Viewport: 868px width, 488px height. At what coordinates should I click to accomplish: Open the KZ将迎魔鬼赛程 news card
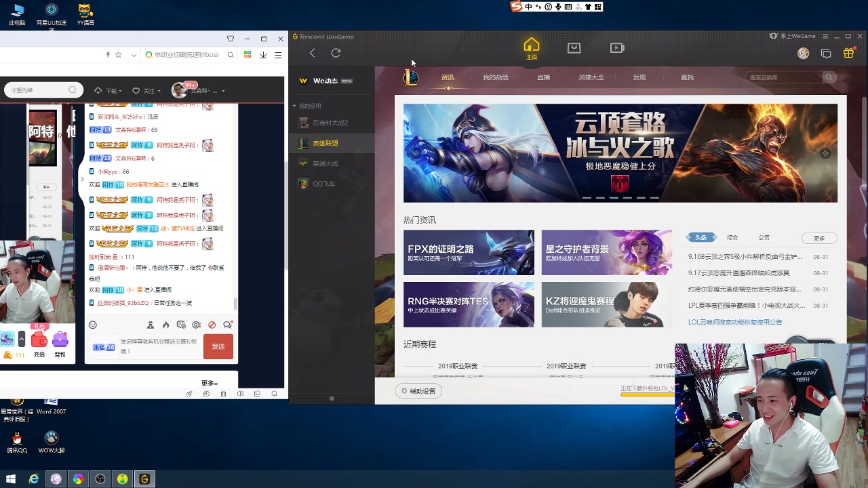tap(607, 305)
